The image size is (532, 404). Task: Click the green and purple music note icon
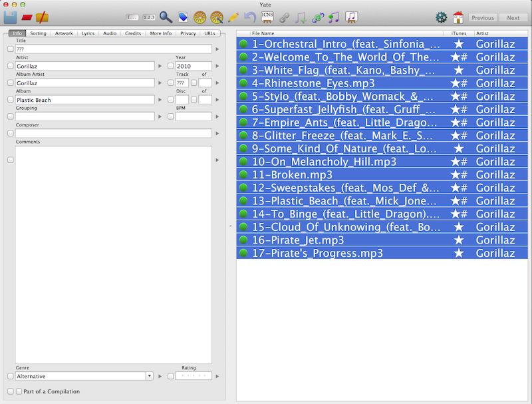point(334,17)
